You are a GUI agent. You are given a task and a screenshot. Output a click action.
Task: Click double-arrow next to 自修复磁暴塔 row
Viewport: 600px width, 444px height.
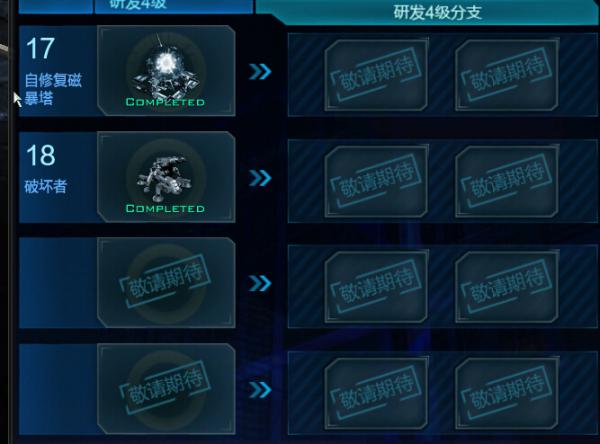[260, 72]
